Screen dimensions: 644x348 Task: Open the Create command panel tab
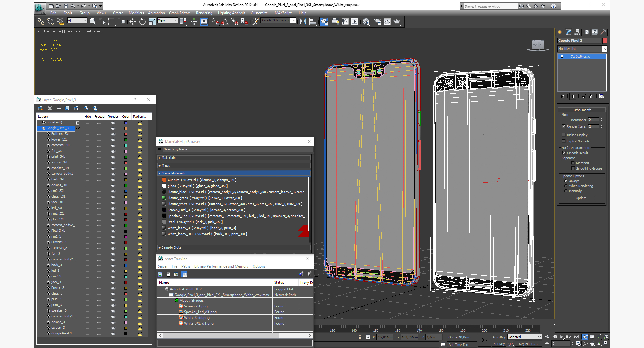pyautogui.click(x=560, y=32)
